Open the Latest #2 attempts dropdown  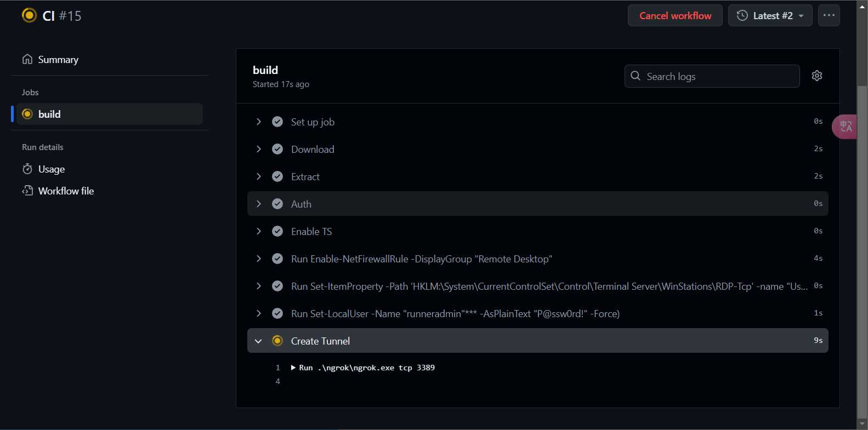tap(770, 15)
